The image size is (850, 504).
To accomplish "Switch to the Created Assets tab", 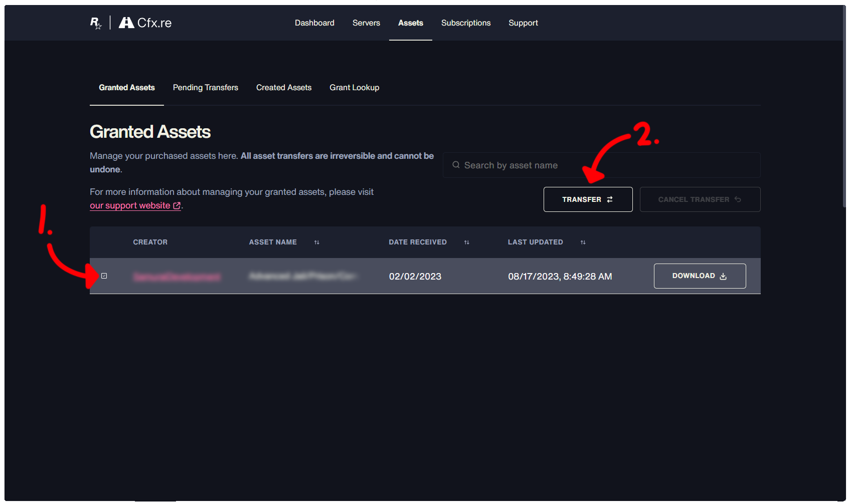I will pos(284,88).
